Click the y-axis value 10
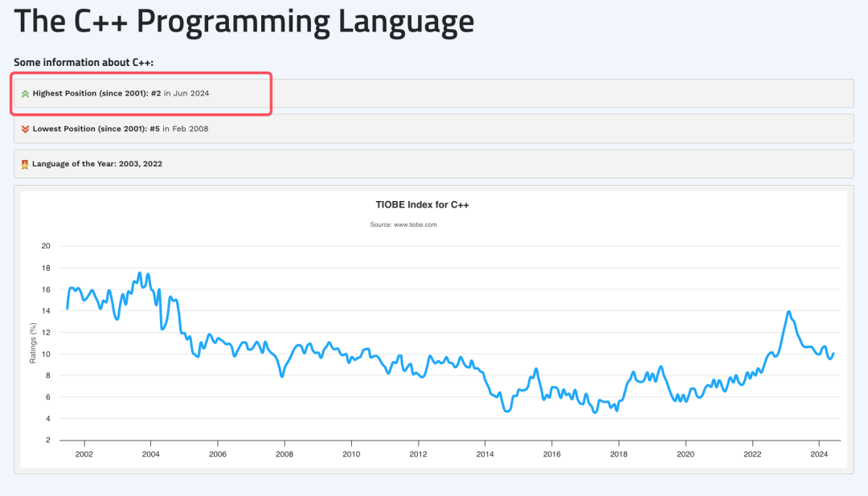This screenshot has height=496, width=868. click(x=45, y=355)
